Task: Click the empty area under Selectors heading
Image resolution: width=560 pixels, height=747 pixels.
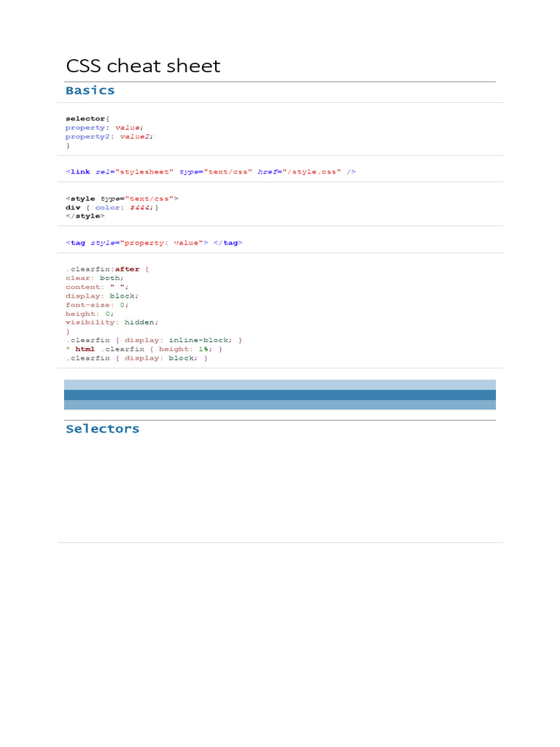Action: (280, 488)
